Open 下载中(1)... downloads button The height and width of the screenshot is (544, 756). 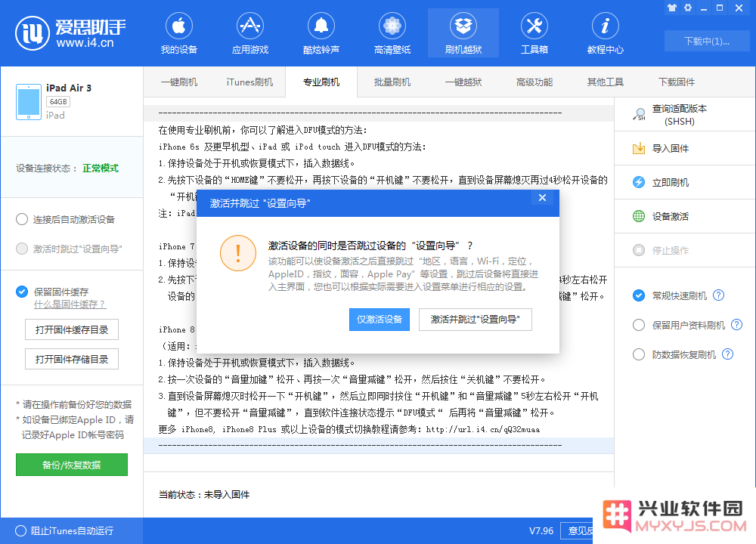tap(707, 41)
